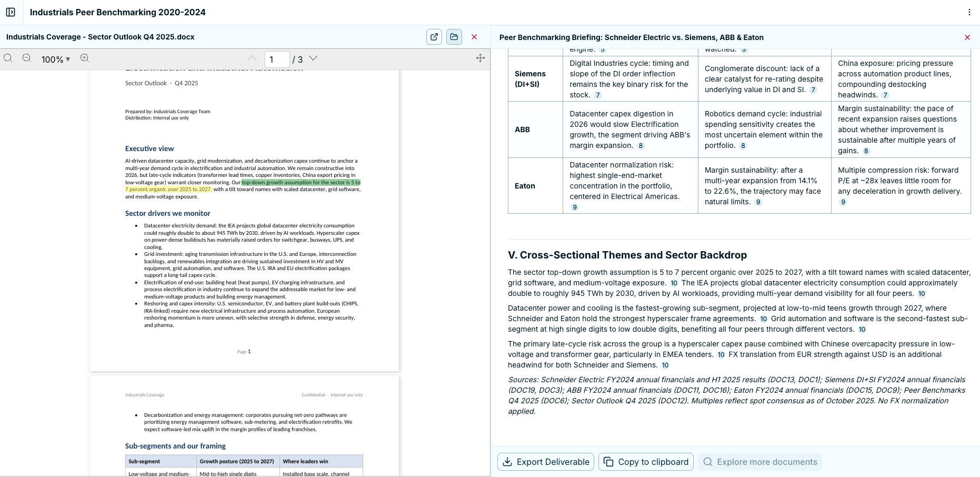
Task: Close the Peer Benchmarking Briefing panel
Action: pos(967,37)
